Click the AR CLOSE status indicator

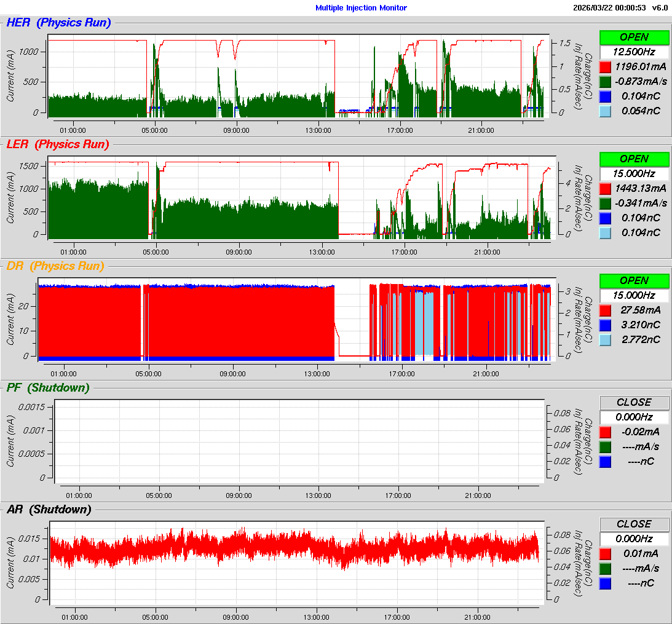tap(634, 524)
